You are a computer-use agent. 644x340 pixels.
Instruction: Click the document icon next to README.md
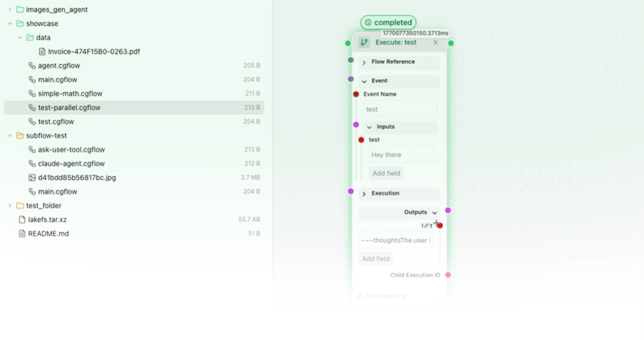point(22,234)
